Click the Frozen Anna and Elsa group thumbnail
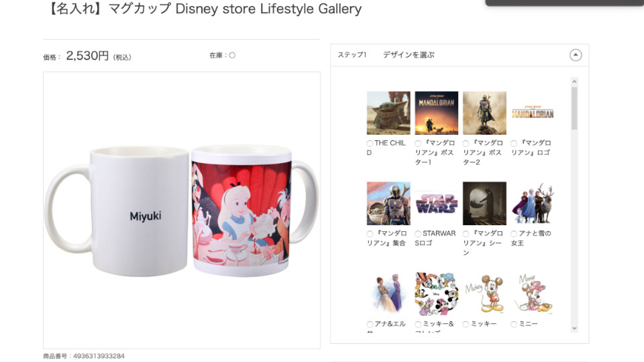The width and height of the screenshot is (644, 362). [533, 204]
